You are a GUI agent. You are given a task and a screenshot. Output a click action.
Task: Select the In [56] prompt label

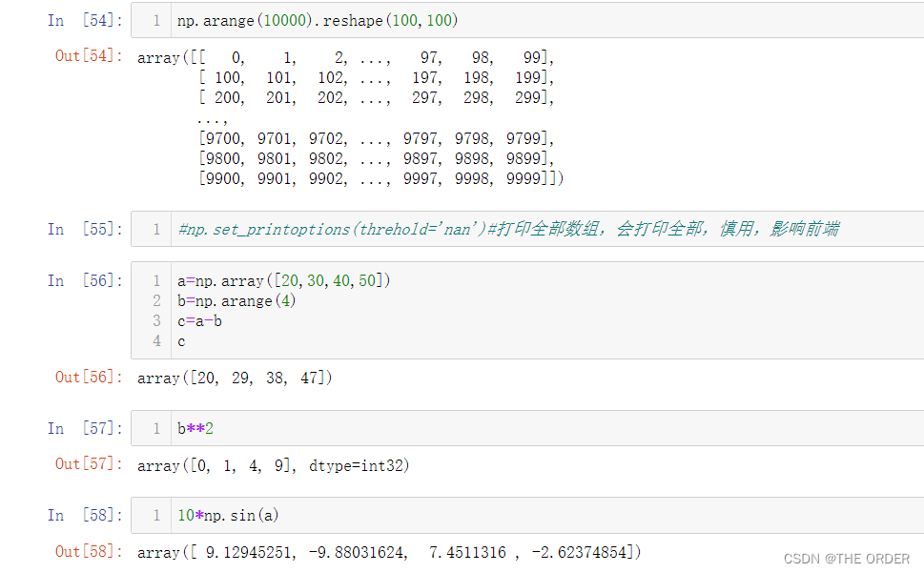(86, 281)
